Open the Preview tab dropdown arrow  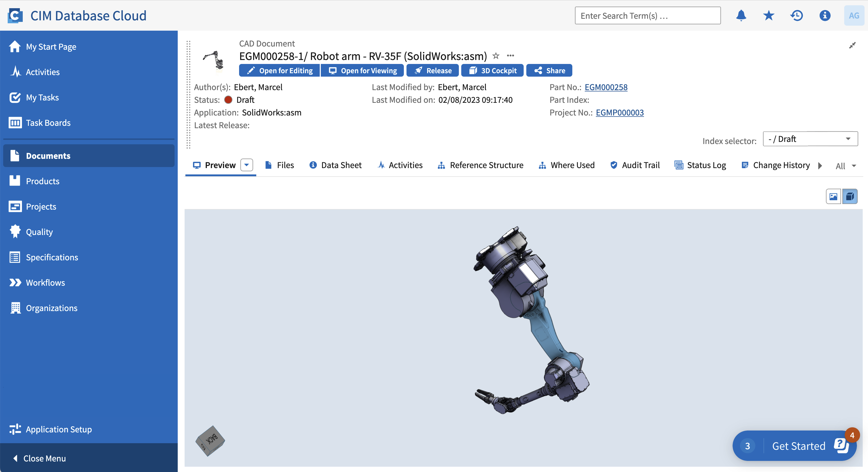pos(247,165)
